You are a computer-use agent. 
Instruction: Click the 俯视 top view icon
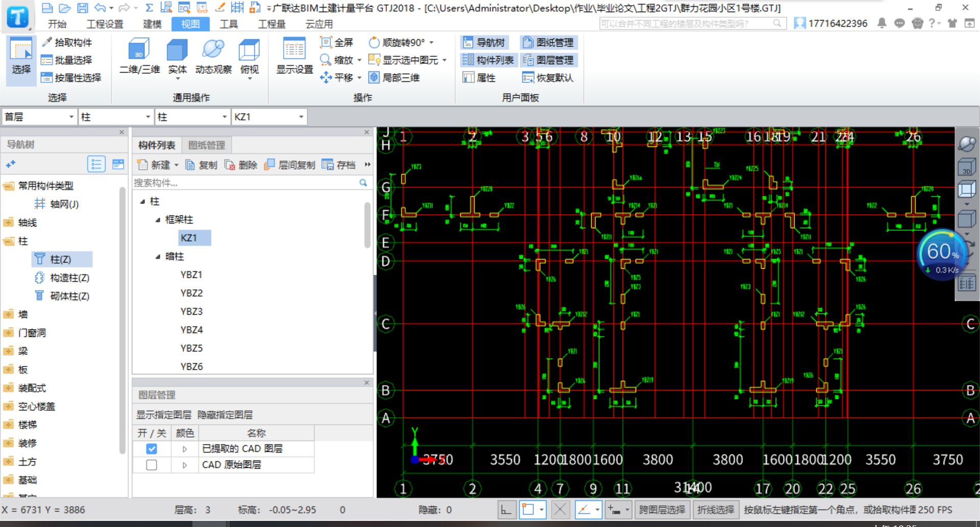point(249,56)
